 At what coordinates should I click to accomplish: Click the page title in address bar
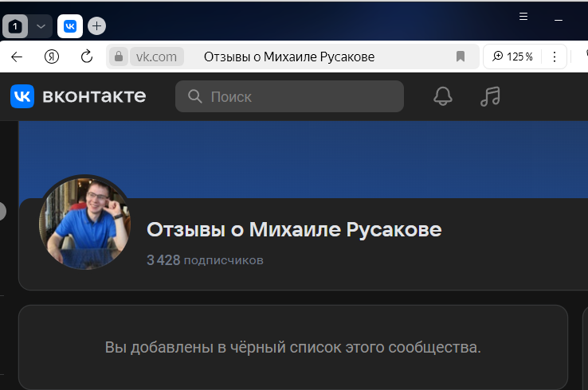289,57
